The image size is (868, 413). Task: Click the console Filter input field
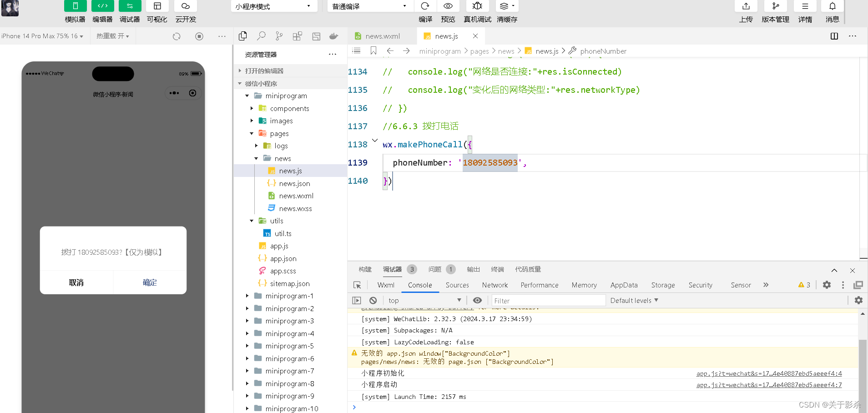(x=548, y=300)
